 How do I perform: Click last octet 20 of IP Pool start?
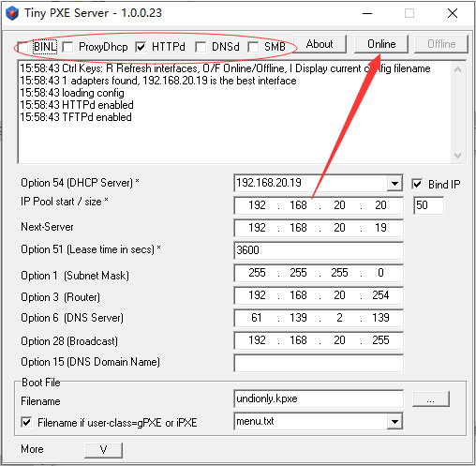tap(380, 205)
